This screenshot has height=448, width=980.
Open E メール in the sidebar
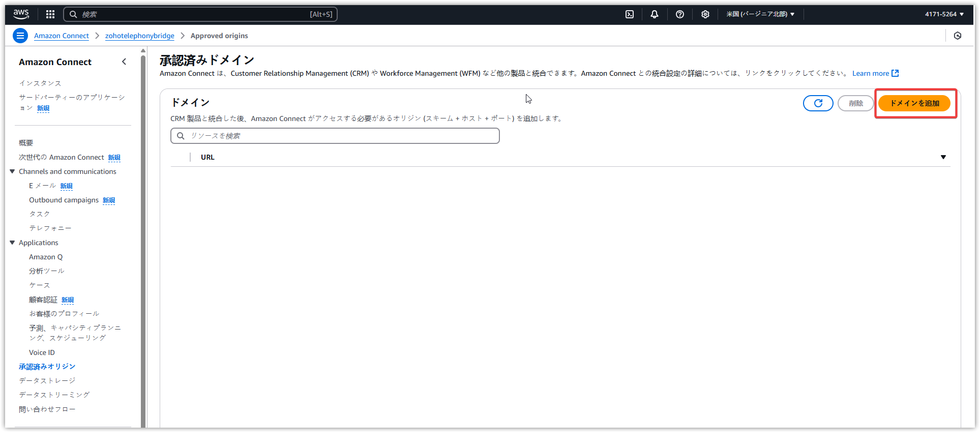tap(43, 186)
